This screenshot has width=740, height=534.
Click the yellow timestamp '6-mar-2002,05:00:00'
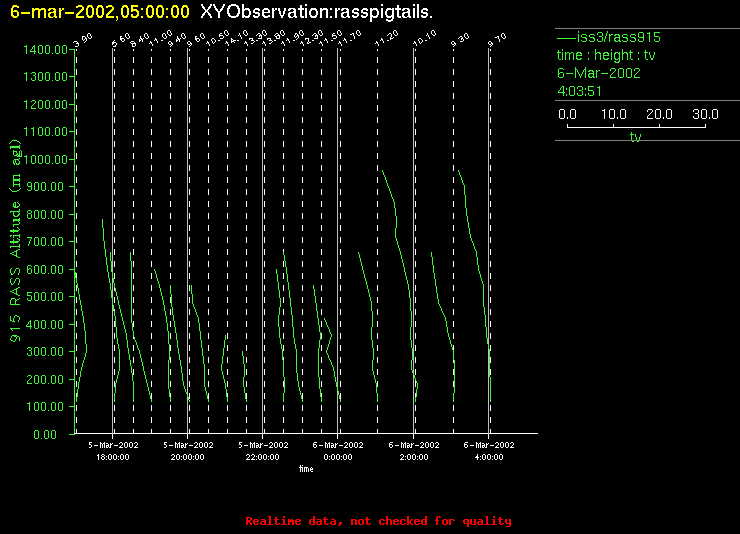tap(100, 12)
